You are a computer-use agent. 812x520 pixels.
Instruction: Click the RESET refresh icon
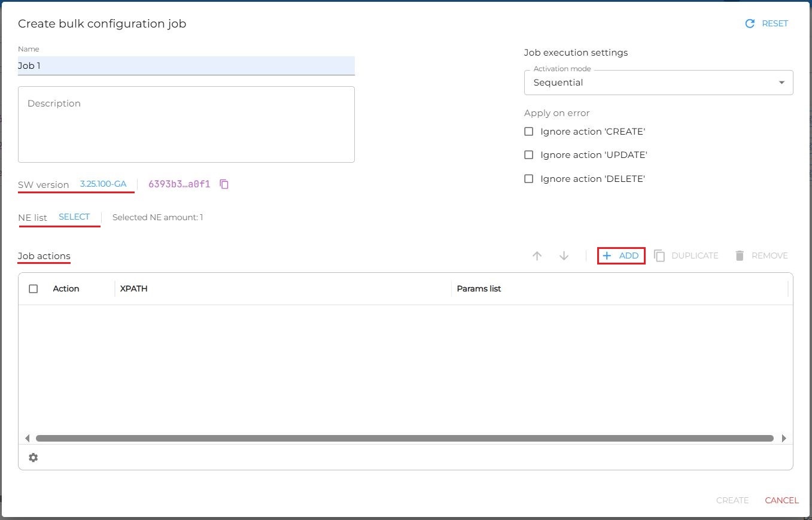point(750,23)
